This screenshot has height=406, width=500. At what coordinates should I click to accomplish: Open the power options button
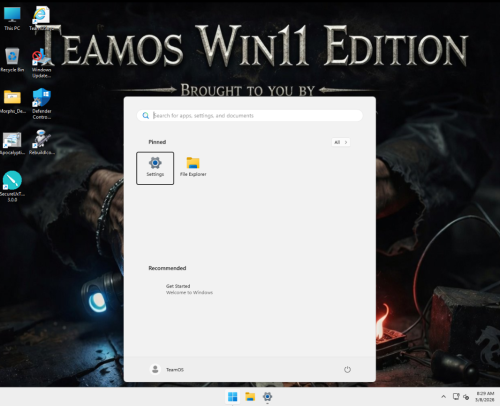tap(347, 369)
